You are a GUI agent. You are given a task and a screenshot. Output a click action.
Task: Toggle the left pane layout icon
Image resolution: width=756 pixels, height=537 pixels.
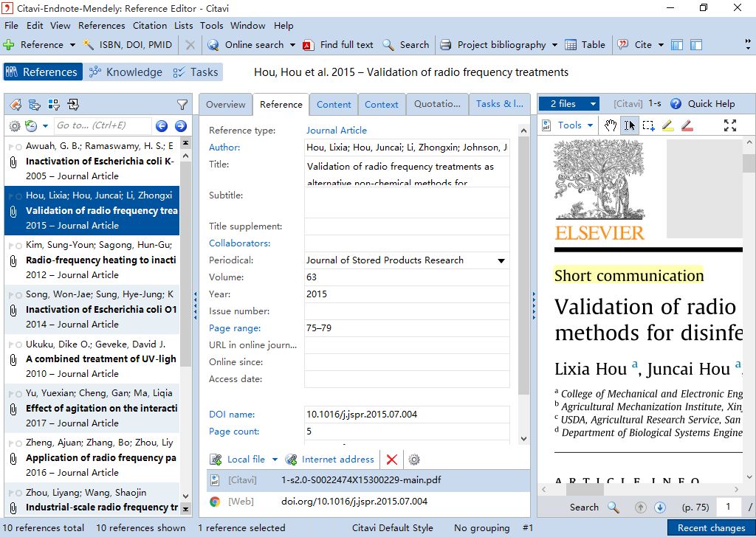tap(677, 45)
